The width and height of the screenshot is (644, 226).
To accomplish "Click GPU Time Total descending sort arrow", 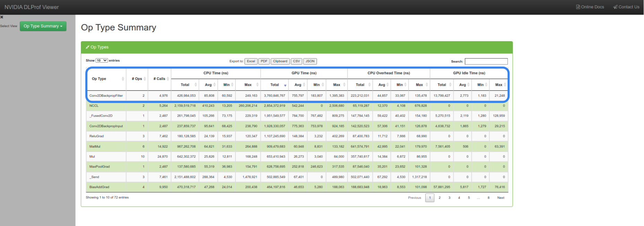I will click(285, 85).
